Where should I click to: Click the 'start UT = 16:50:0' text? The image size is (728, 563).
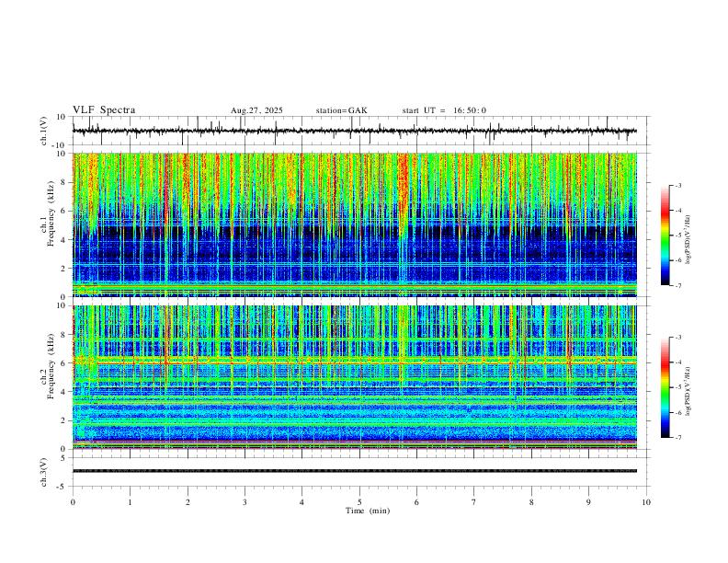click(444, 110)
